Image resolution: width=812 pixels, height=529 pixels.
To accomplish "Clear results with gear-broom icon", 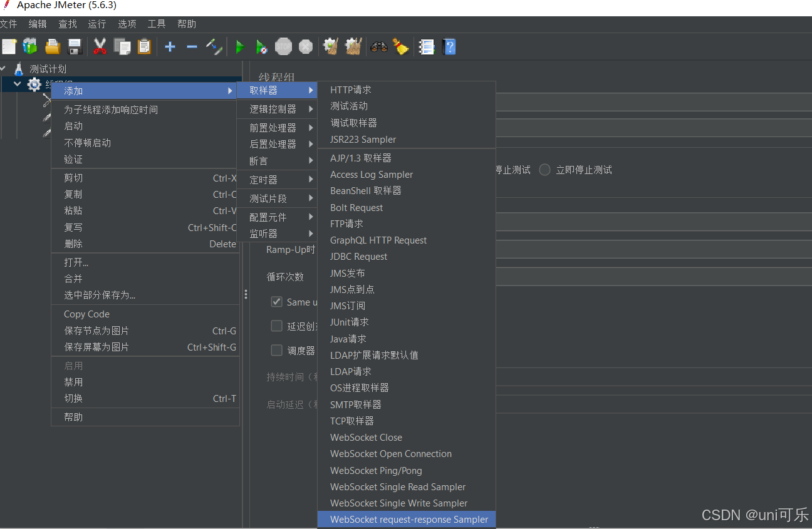I will (x=330, y=46).
